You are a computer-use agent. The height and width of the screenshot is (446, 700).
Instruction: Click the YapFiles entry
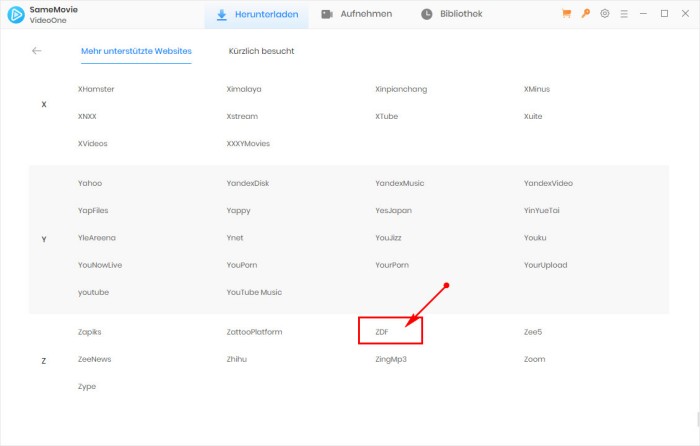click(93, 211)
